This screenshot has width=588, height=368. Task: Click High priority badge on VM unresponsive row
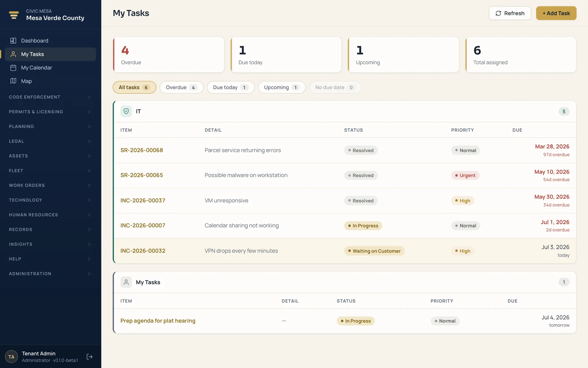pos(463,201)
